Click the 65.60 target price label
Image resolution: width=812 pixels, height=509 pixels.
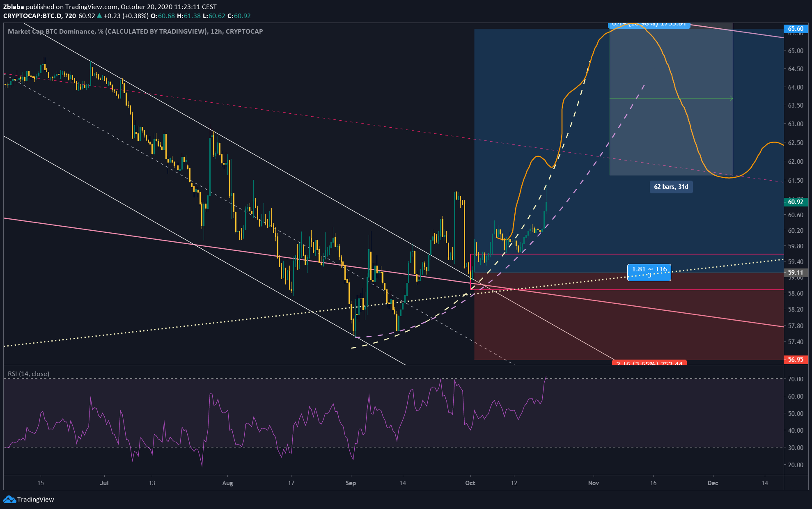click(796, 28)
